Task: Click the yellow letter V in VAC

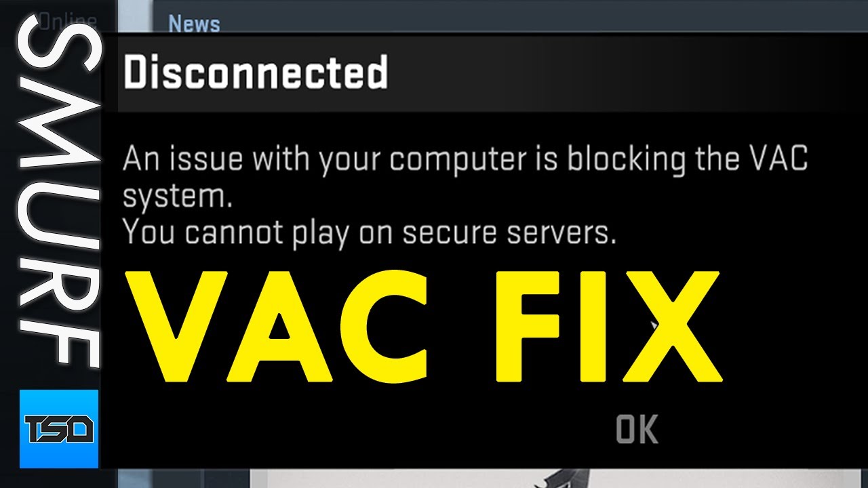Action: coord(180,326)
